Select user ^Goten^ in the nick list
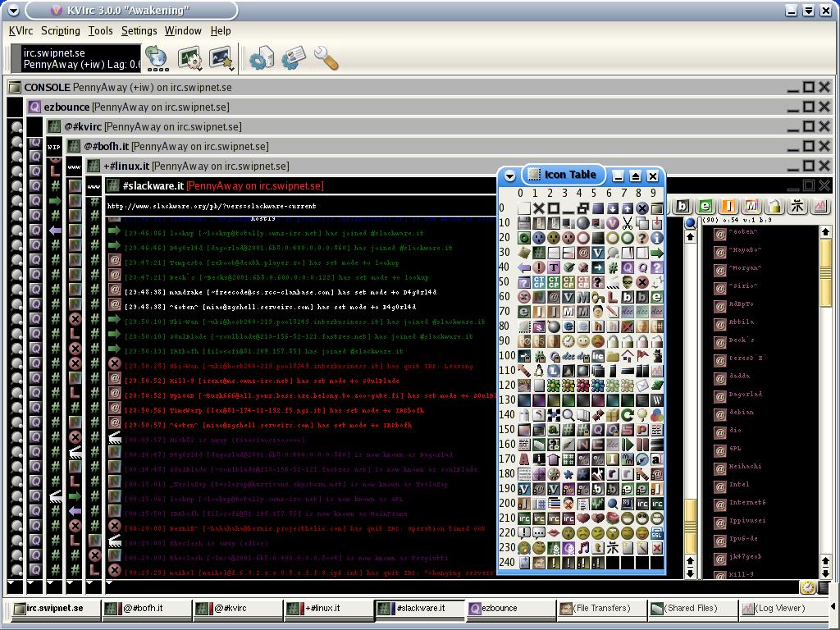This screenshot has width=840, height=630. pyautogui.click(x=742, y=232)
